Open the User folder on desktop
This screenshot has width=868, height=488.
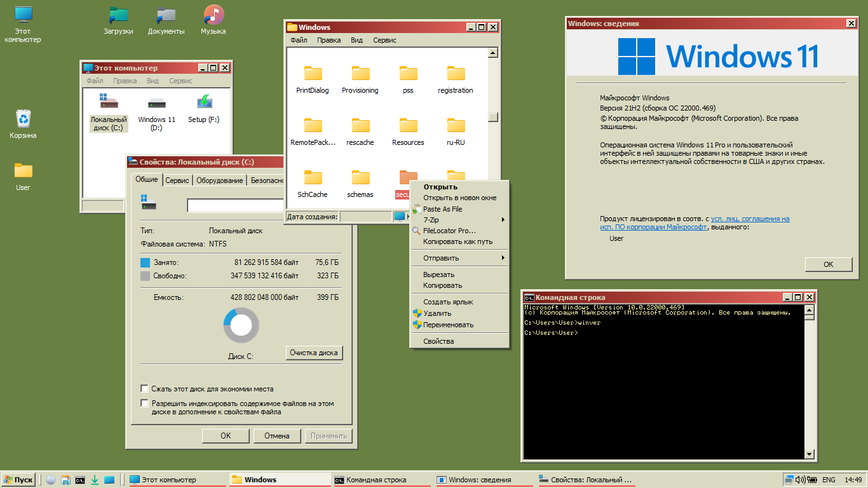tap(23, 176)
